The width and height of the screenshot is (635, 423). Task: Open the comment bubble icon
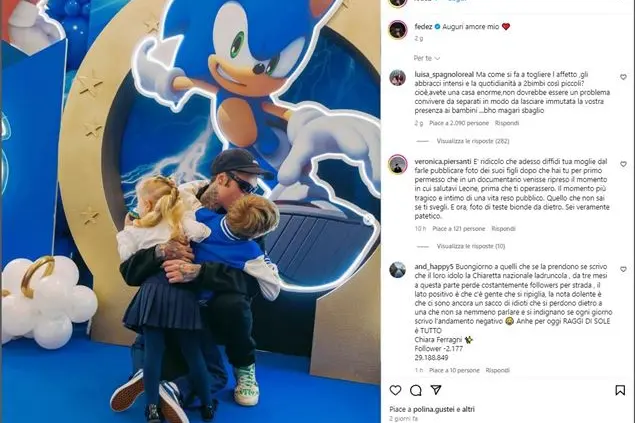coord(416,390)
